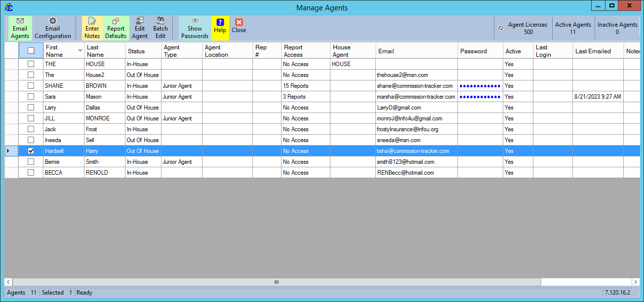View the Active Agents counter panel

click(573, 27)
